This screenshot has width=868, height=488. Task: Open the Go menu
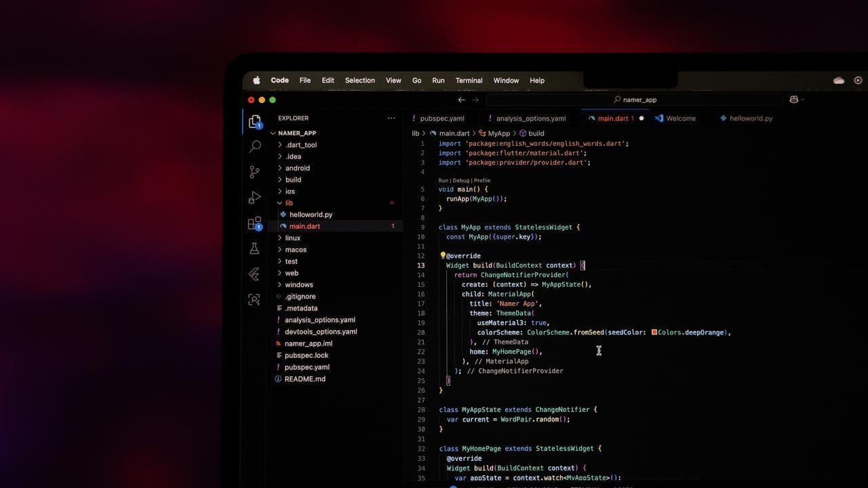[x=417, y=81]
